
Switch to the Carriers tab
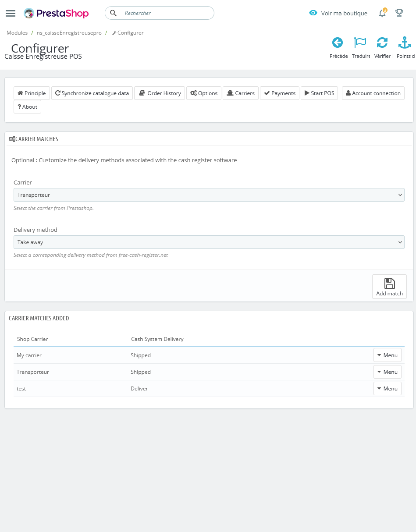[240, 93]
